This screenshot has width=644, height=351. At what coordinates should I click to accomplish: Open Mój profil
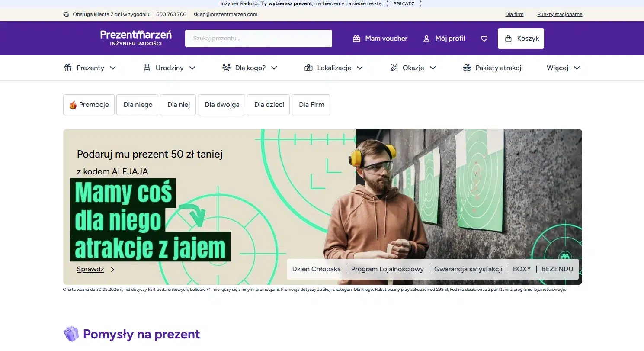point(444,39)
